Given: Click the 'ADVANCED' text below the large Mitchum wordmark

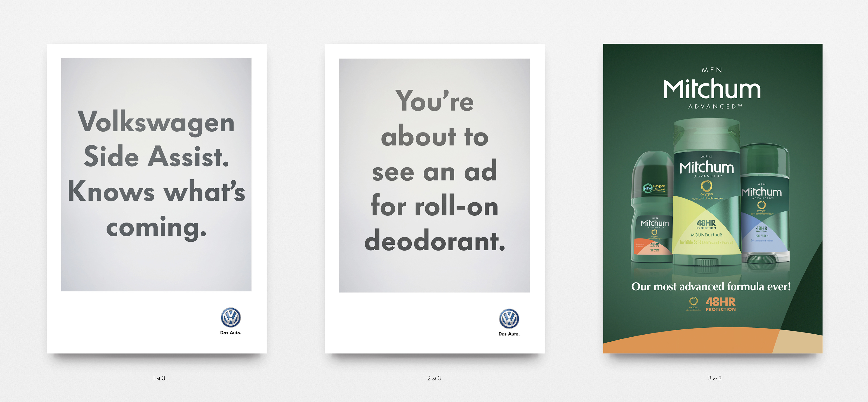Looking at the screenshot, I should click(x=715, y=106).
